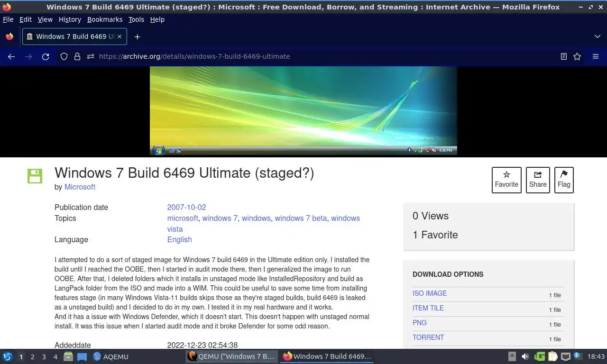Close the Windows 7 Build 6469 tab
Viewport: 607px width, 364px height.
point(120,36)
